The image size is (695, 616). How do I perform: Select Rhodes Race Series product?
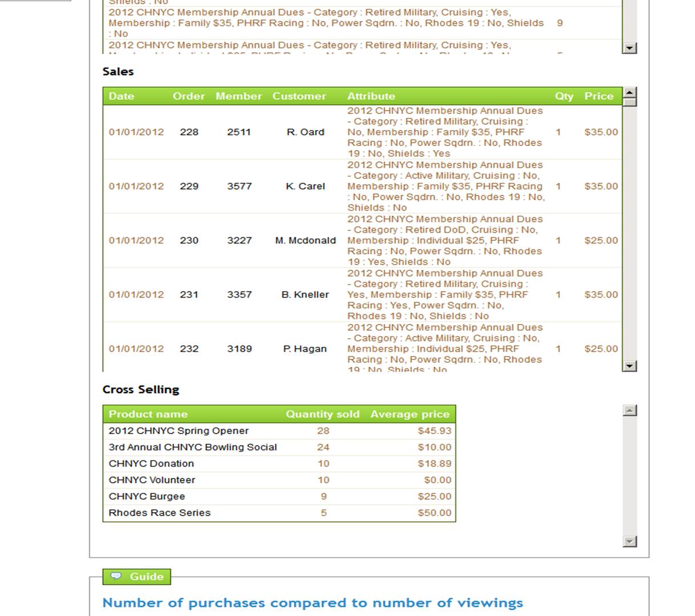click(159, 513)
